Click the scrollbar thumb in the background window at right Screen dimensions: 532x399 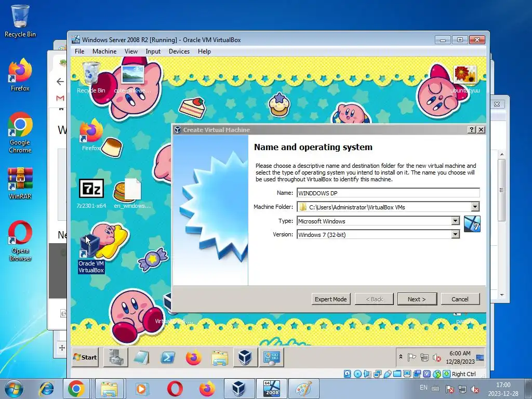(x=501, y=190)
